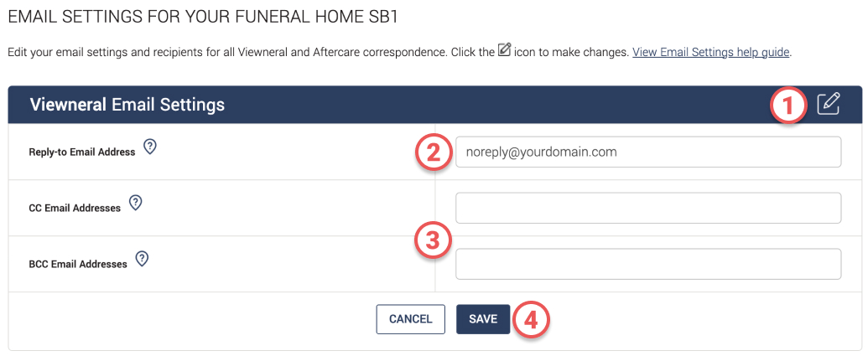
Task: Click the Viewneral Email Settings header title
Action: coord(127,105)
